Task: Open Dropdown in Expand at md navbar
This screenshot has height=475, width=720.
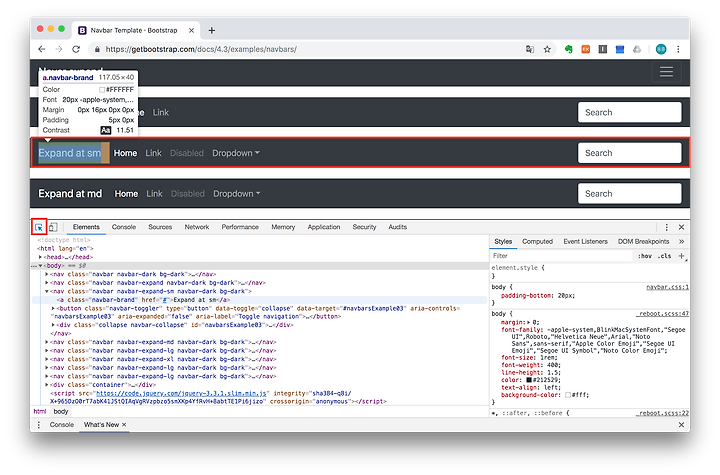Action: [236, 194]
